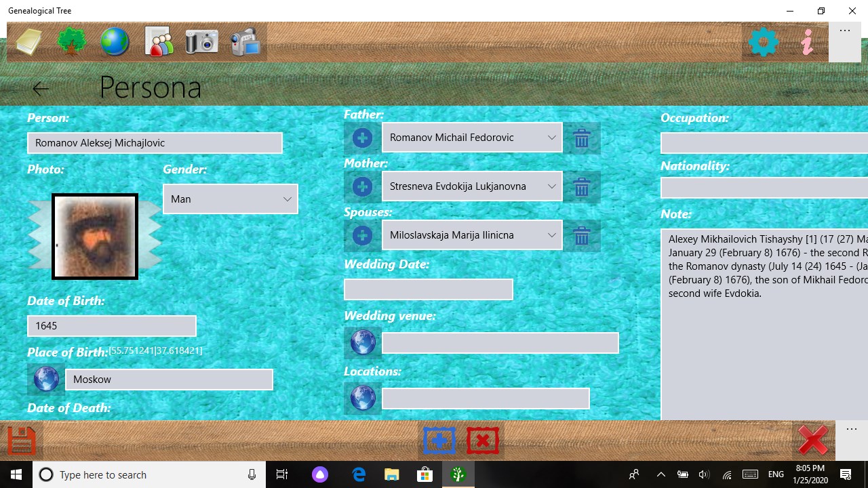868x488 pixels.
Task: Save persona with floppy disk icon
Action: click(21, 441)
